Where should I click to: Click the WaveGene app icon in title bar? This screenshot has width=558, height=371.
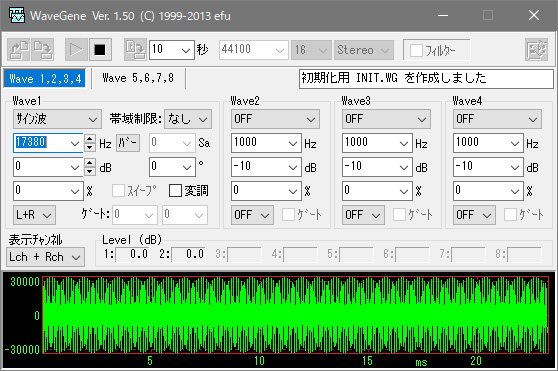coord(16,15)
